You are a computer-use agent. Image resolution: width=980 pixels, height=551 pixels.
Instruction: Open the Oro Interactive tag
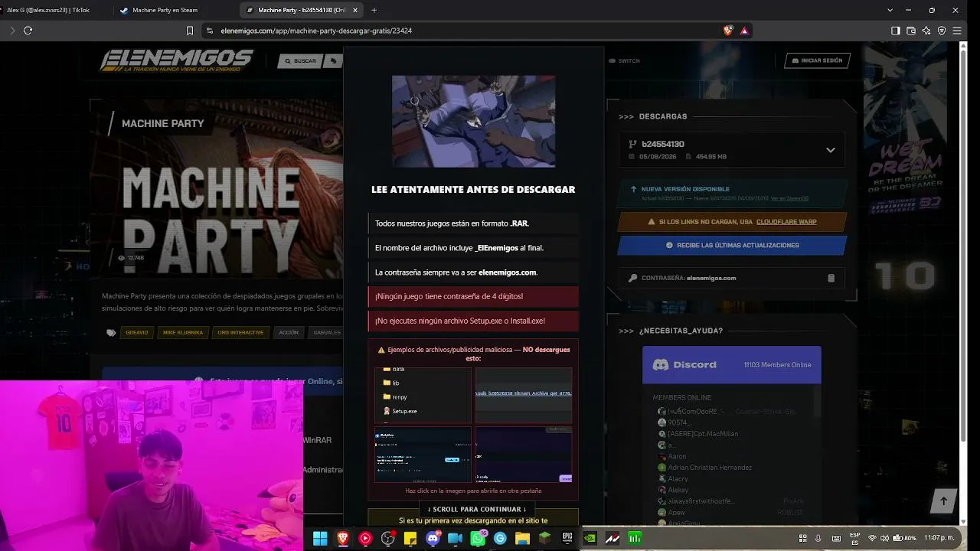pos(240,333)
